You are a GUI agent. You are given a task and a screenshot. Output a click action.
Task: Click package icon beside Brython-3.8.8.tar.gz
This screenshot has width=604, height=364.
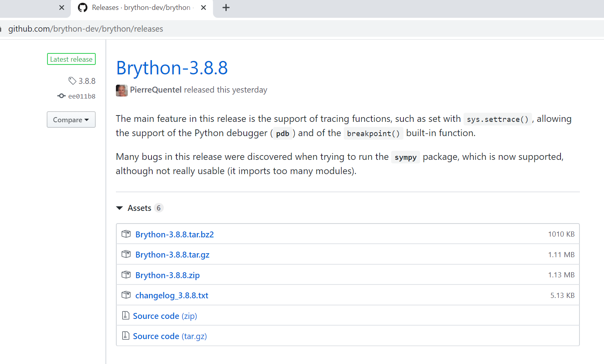[x=126, y=254]
